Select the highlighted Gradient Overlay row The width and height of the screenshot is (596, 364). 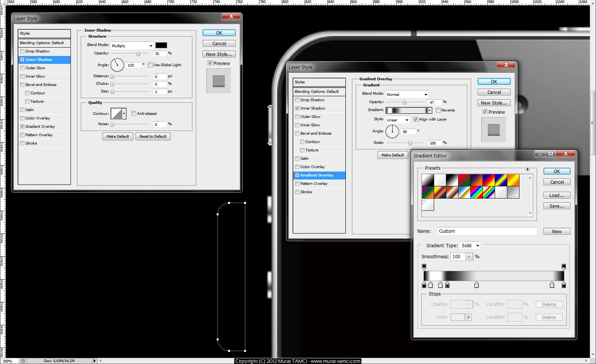point(319,175)
